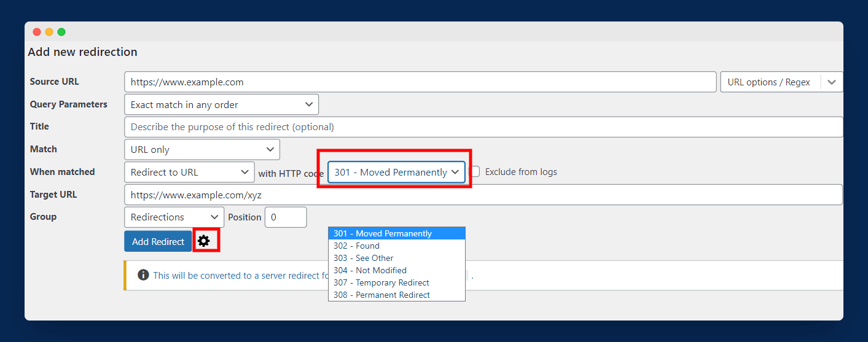Open the Redirect to URL action dropdown
This screenshot has width=868, height=342.
189,172
